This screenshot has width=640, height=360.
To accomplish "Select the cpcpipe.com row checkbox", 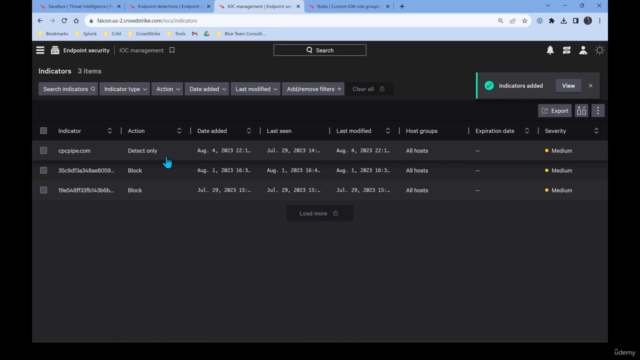I will pyautogui.click(x=43, y=151).
